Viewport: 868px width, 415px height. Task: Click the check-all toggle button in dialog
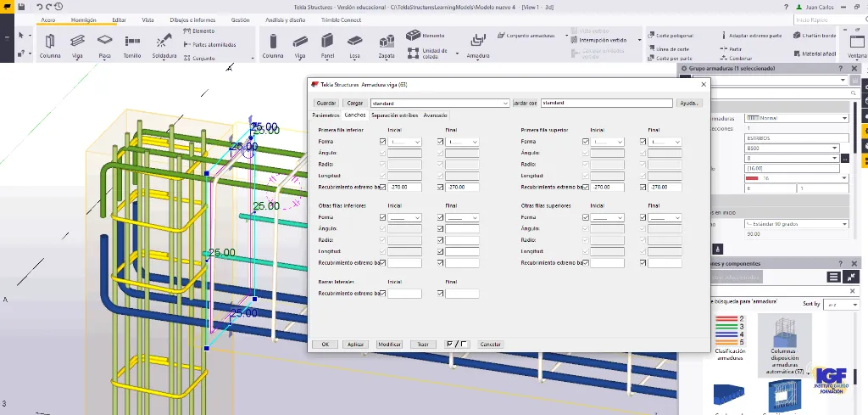tap(457, 344)
